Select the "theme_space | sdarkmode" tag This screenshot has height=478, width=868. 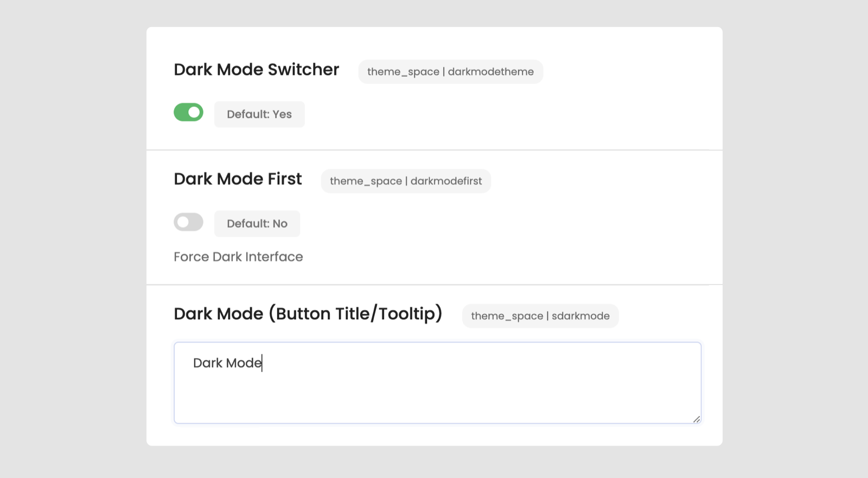pos(540,316)
